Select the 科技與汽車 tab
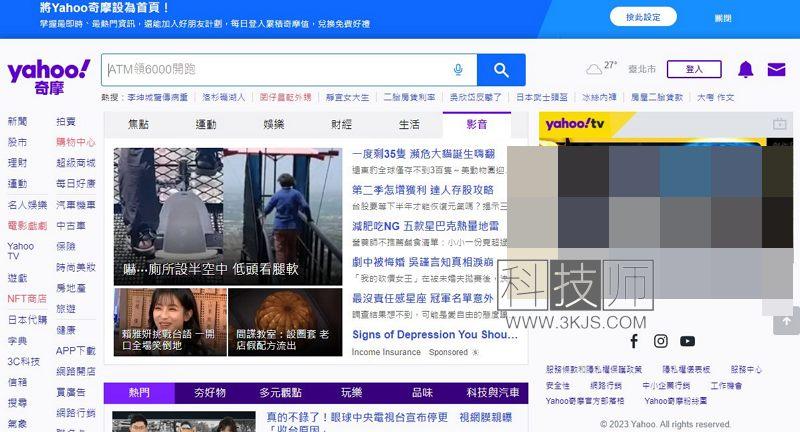 [x=493, y=393]
